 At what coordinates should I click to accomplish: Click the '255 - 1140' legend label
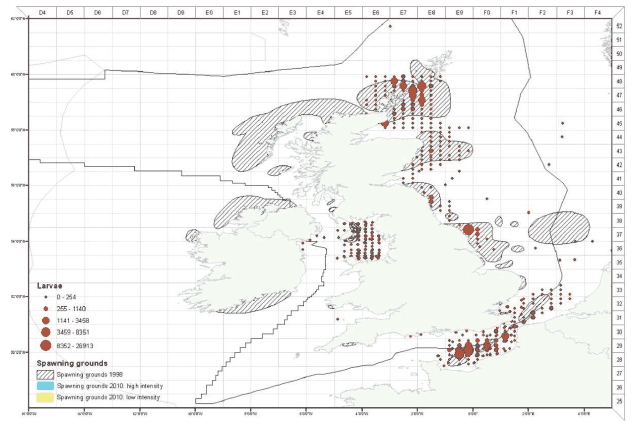tap(71, 309)
